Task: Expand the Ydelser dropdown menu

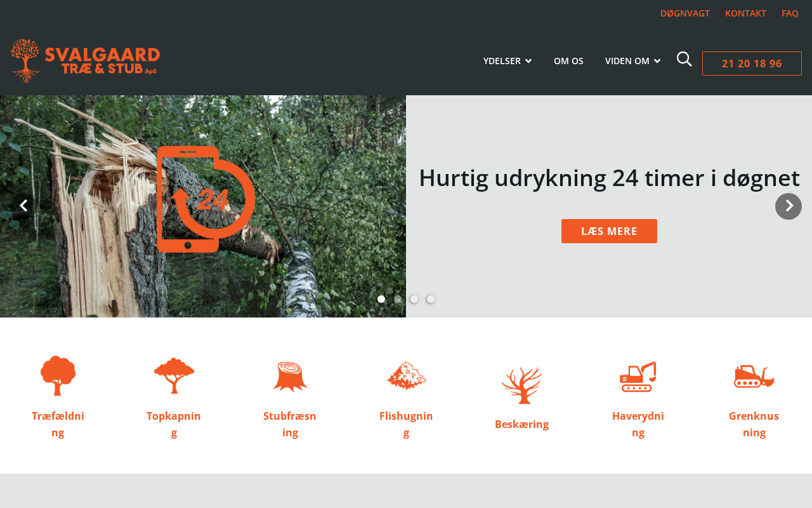Action: [x=507, y=61]
